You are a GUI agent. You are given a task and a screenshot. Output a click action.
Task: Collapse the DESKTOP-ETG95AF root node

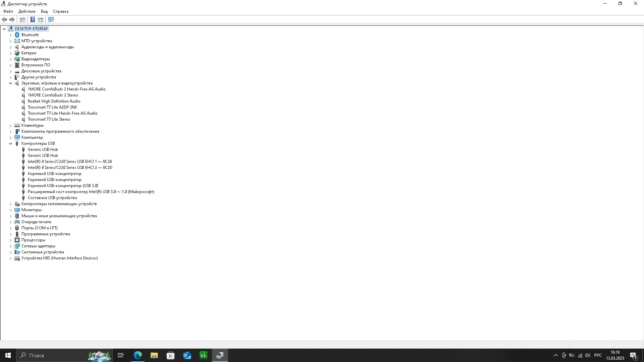[4, 29]
